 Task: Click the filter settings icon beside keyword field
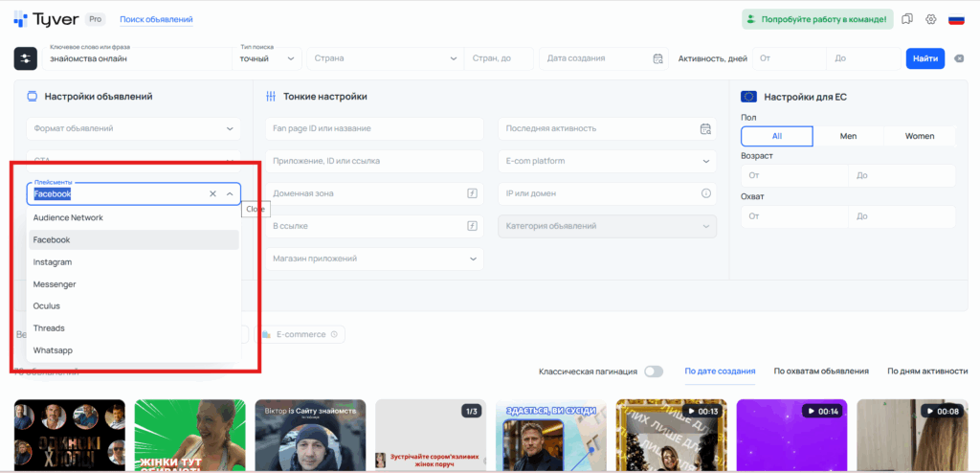(x=26, y=58)
